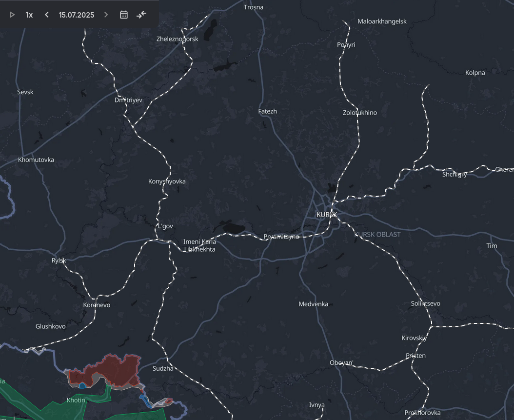Select the Fatezh town label
514x420 pixels.
[268, 111]
